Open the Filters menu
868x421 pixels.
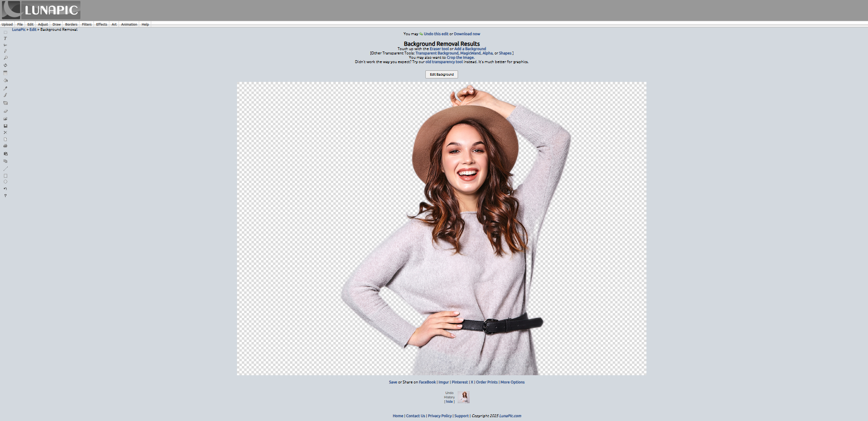[87, 24]
